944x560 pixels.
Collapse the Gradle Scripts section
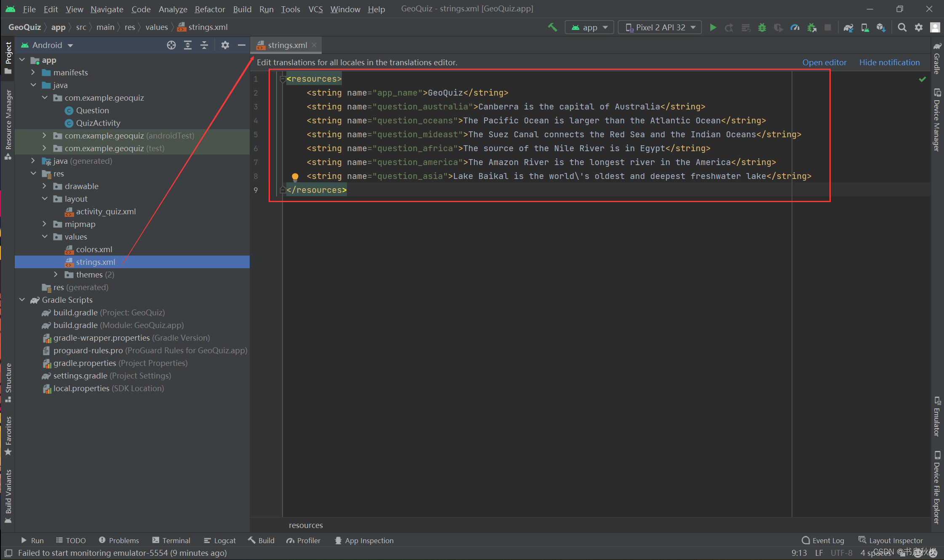tap(22, 300)
